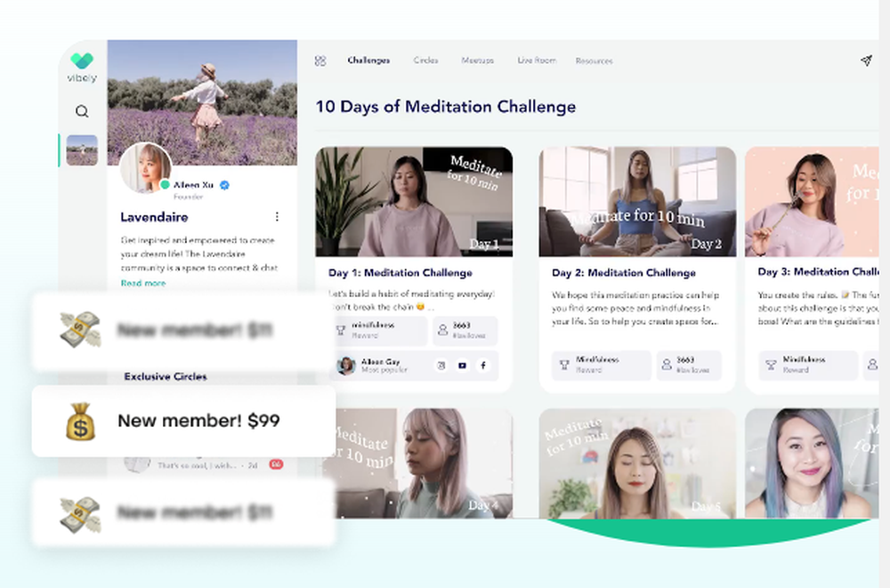Switch to the Circles tab

pos(425,60)
